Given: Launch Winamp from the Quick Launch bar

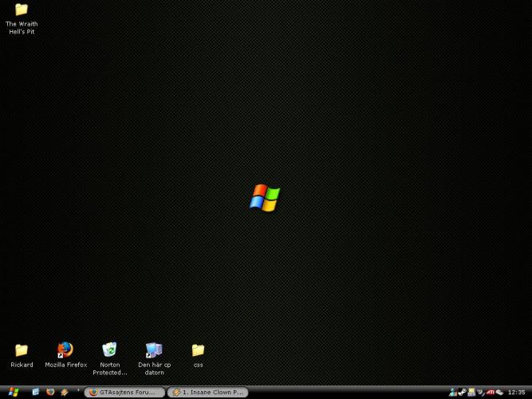Looking at the screenshot, I should coord(64,392).
